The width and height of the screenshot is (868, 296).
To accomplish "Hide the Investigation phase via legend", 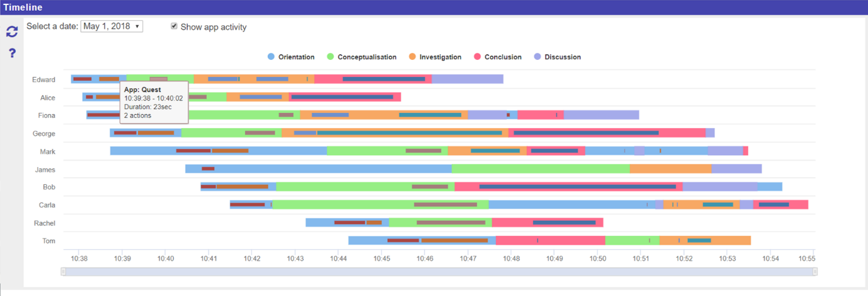I will pos(435,57).
